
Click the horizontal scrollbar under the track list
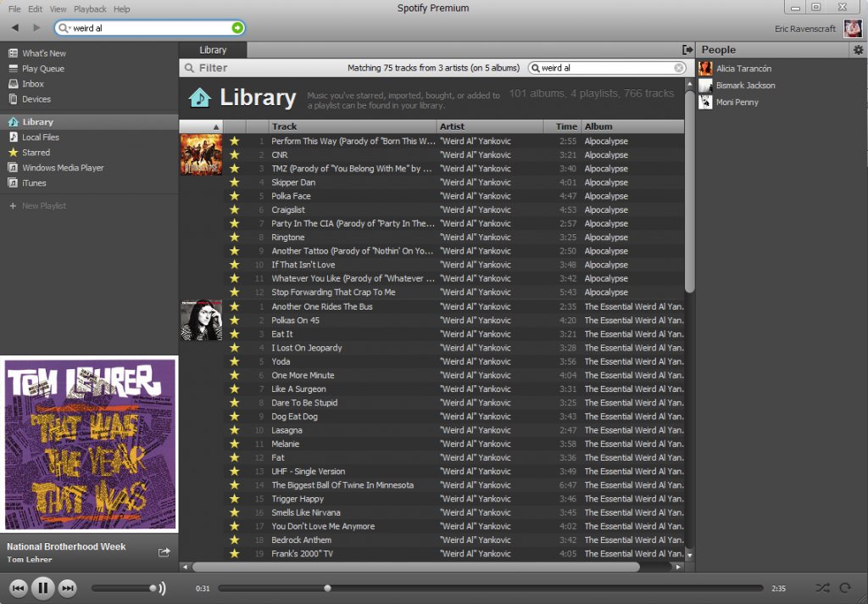pos(415,567)
